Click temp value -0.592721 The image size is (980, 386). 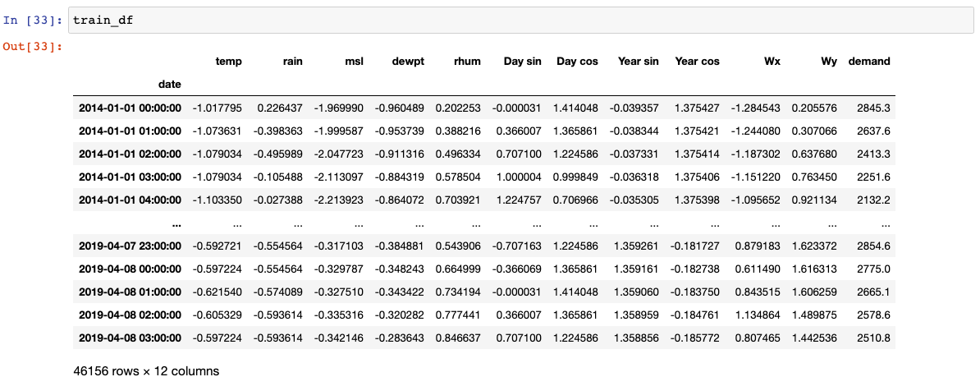click(218, 246)
